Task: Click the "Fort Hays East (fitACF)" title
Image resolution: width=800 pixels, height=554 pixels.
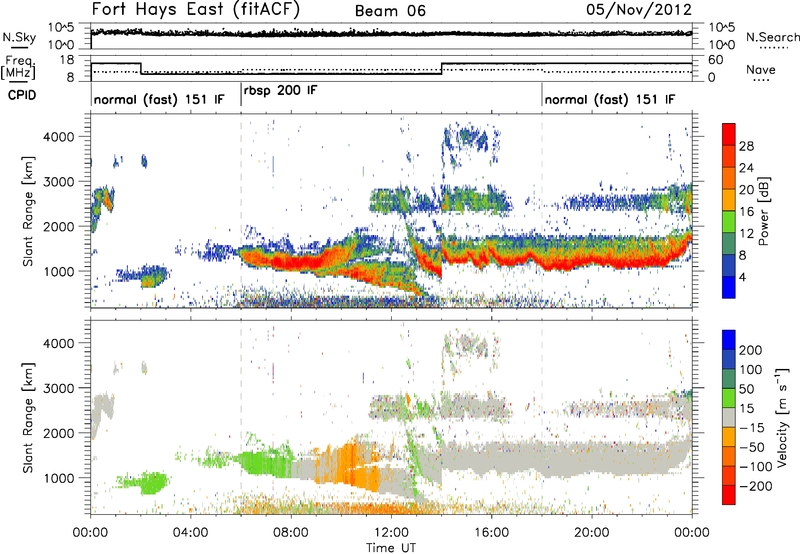Action: point(195,10)
